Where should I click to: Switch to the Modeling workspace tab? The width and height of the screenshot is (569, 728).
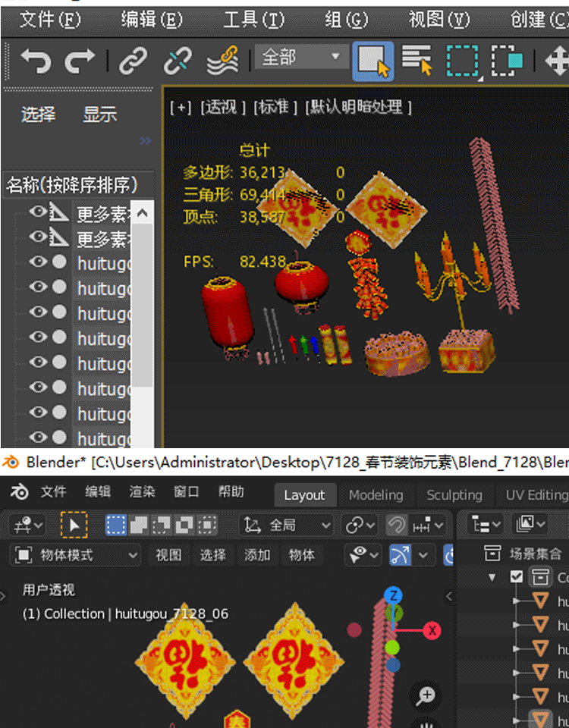[x=376, y=495]
